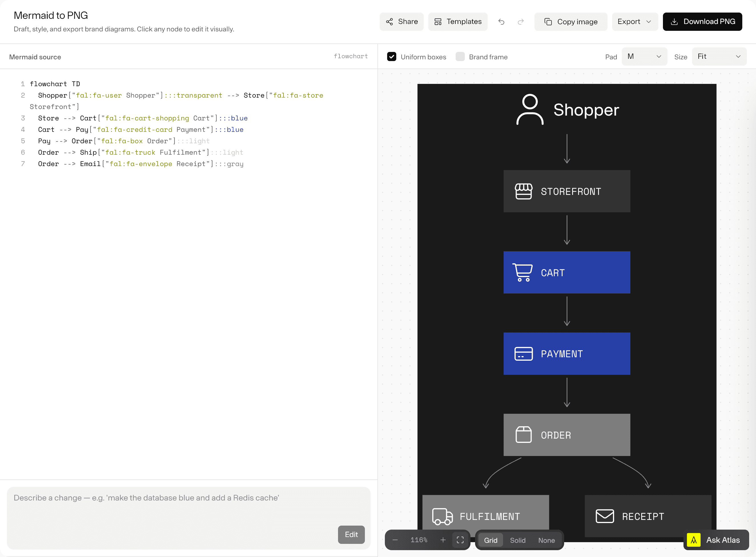The width and height of the screenshot is (756, 557).
Task: Click code line 1 'flowchart TD'
Action: tap(55, 84)
